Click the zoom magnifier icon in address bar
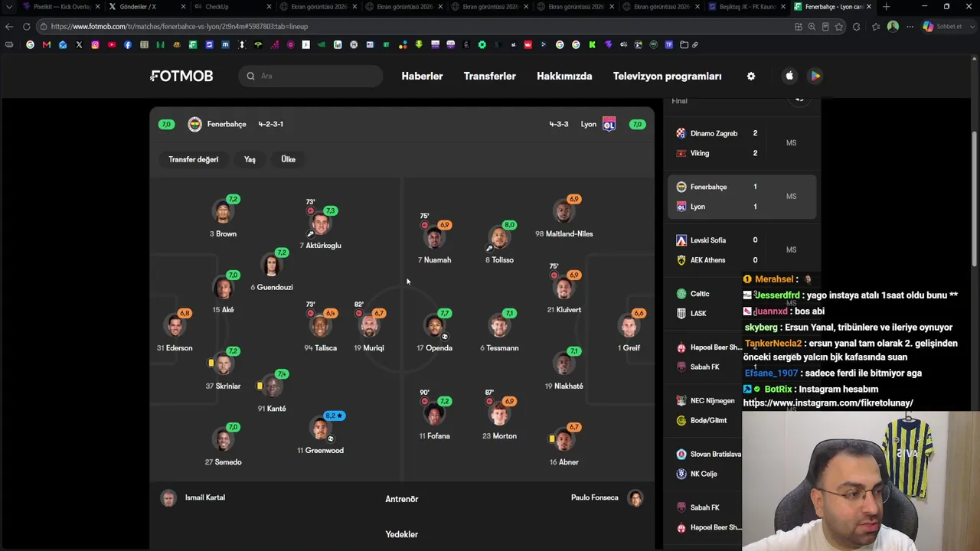This screenshot has height=551, width=980. [812, 26]
